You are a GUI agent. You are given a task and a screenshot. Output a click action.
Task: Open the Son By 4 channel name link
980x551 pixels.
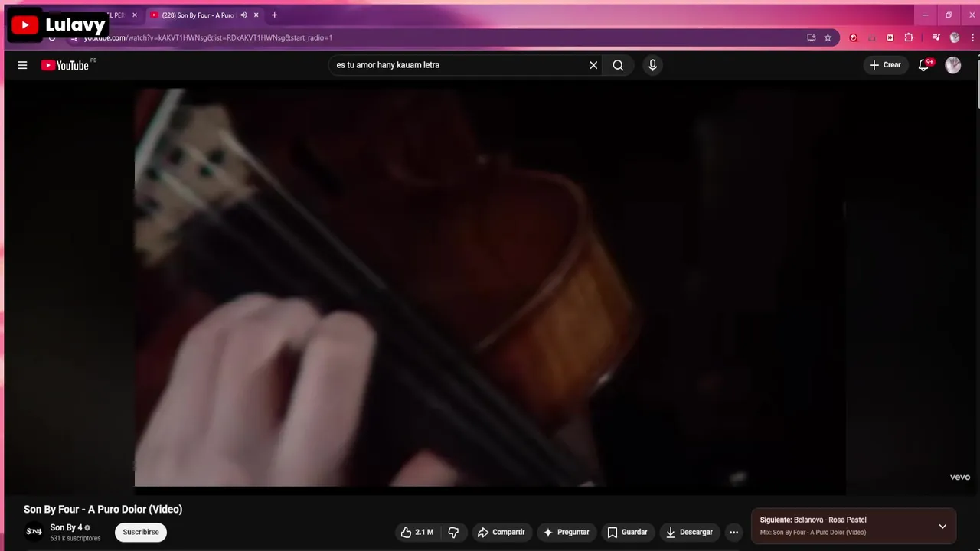(66, 527)
